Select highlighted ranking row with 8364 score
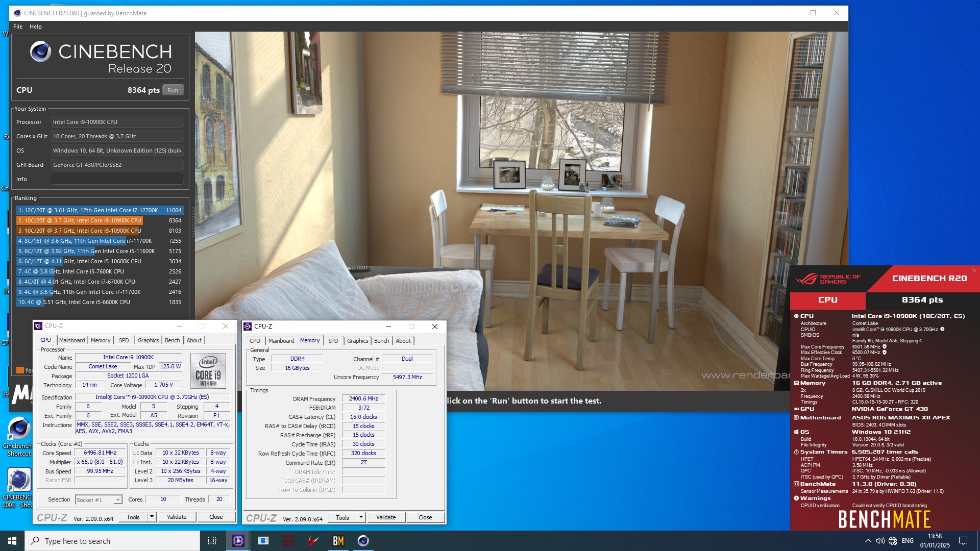980x551 pixels. click(x=100, y=220)
